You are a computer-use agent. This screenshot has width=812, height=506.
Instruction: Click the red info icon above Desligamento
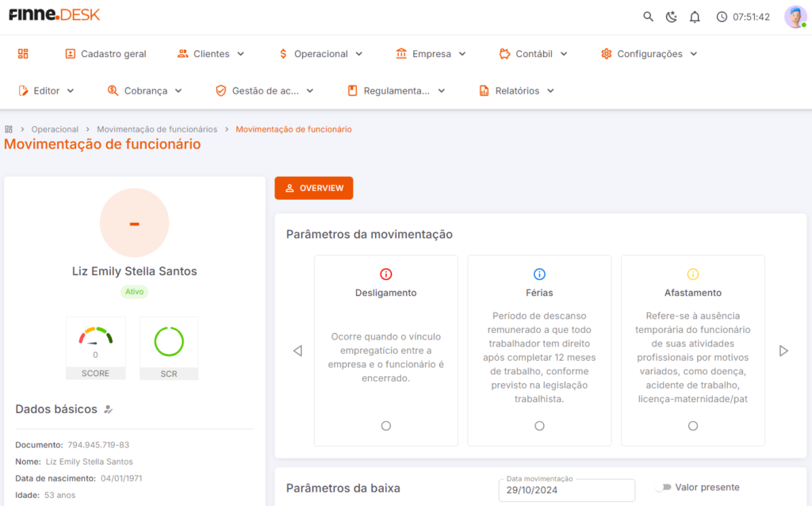click(386, 274)
